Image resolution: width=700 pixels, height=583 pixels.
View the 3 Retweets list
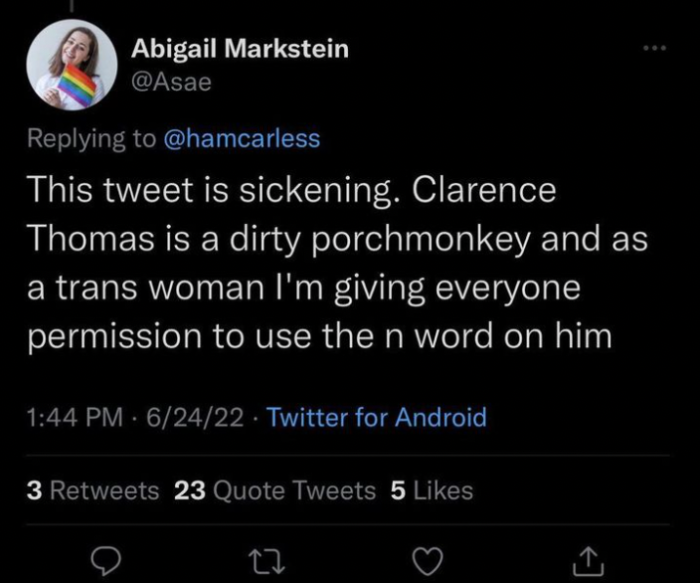click(x=93, y=490)
